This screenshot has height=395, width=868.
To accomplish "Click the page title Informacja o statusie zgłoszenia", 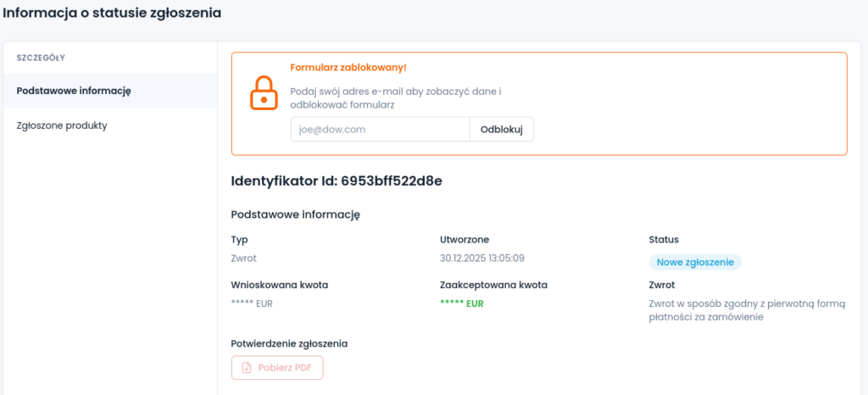I will 112,13.
